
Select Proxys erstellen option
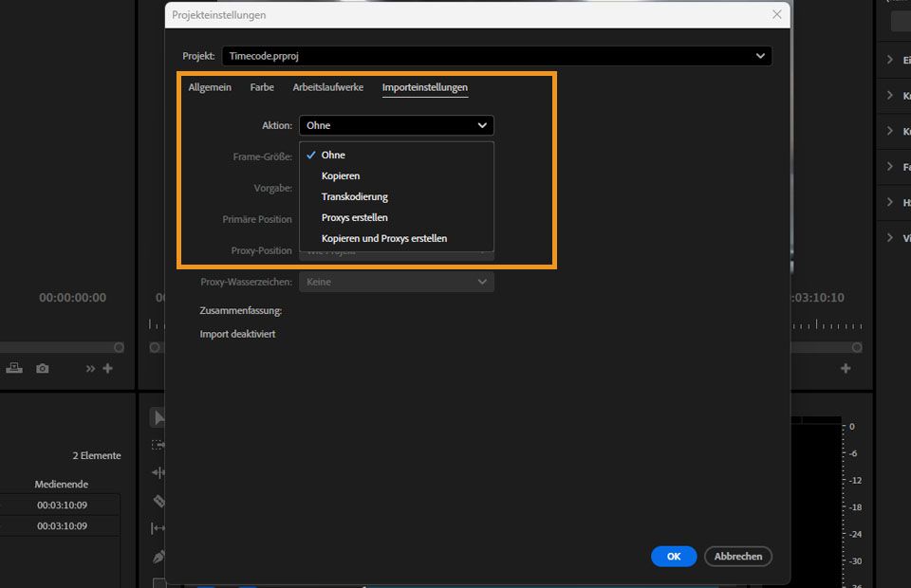[x=397, y=218]
